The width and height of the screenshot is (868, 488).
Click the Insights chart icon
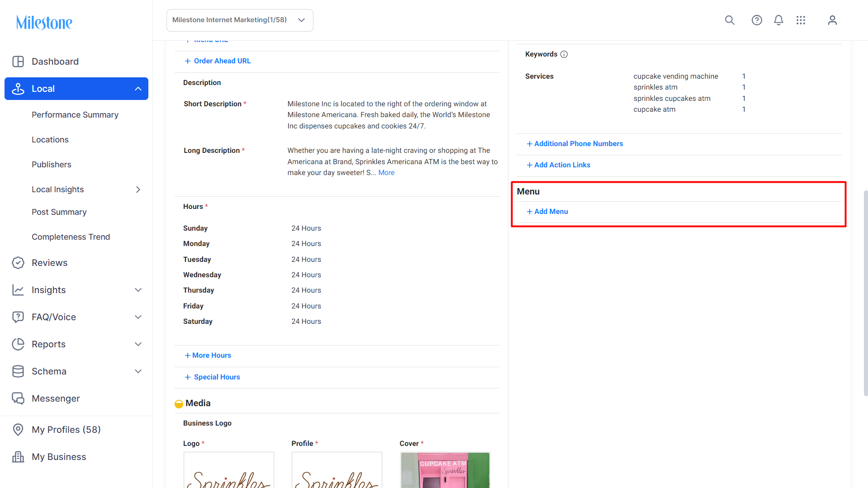[x=18, y=290]
